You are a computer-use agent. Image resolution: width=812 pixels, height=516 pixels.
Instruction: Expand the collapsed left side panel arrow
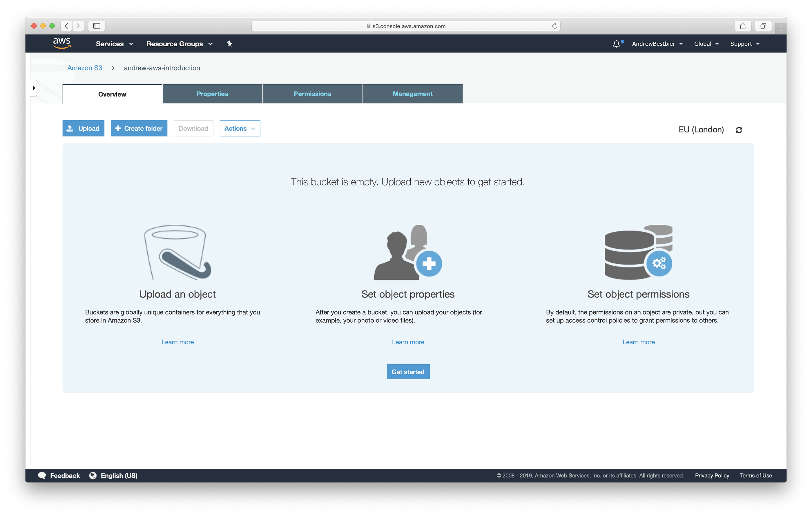(x=34, y=88)
